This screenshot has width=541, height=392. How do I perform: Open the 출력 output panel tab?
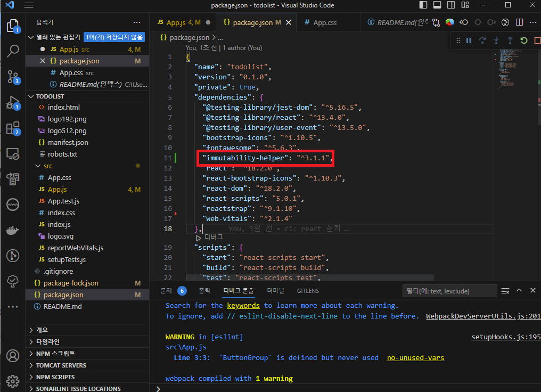tap(204, 291)
